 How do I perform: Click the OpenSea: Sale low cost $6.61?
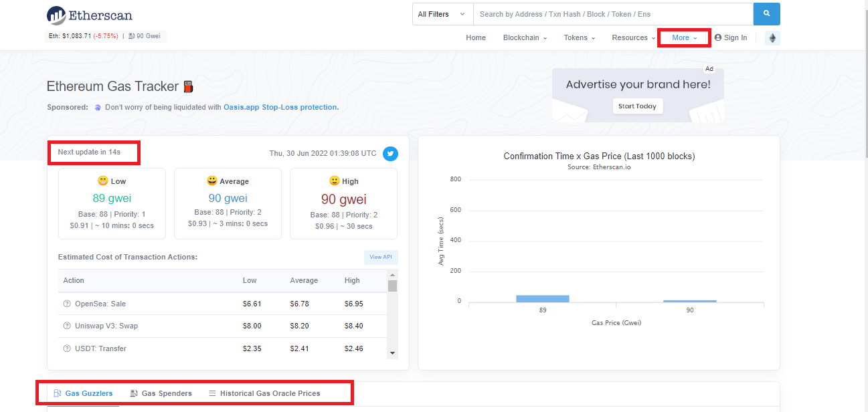tap(252, 304)
